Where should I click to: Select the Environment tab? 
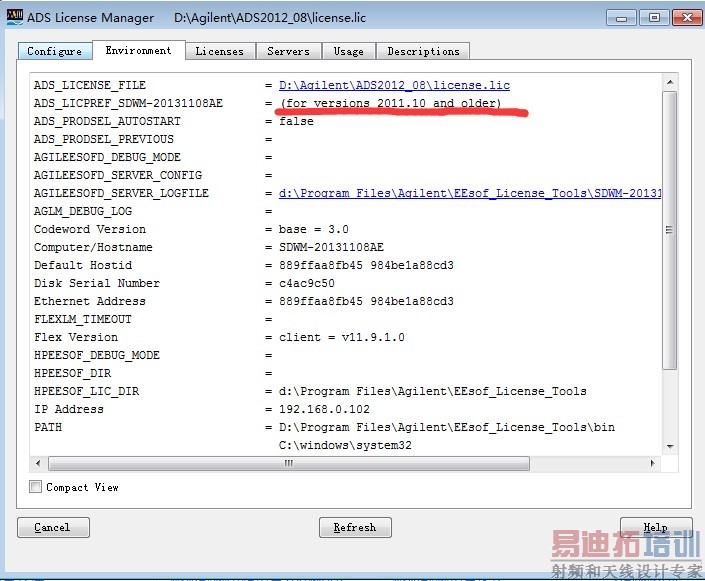point(138,50)
